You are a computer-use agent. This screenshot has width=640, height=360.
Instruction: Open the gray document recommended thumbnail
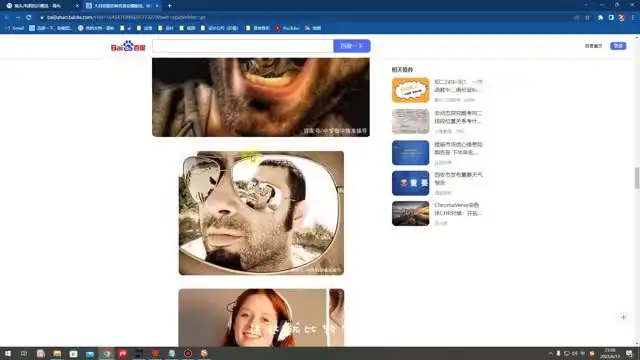click(410, 121)
